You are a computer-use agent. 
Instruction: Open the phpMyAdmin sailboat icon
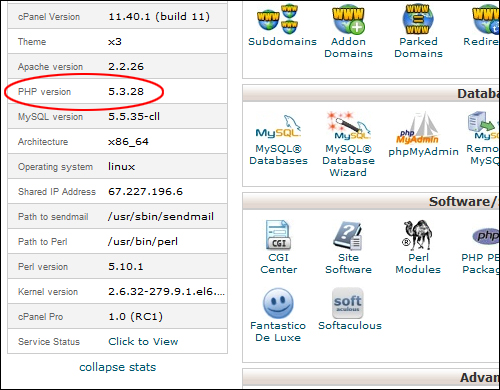coord(417,129)
